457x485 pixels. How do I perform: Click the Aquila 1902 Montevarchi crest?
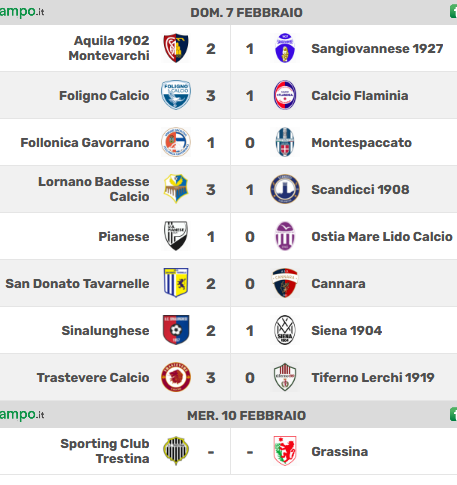176,48
